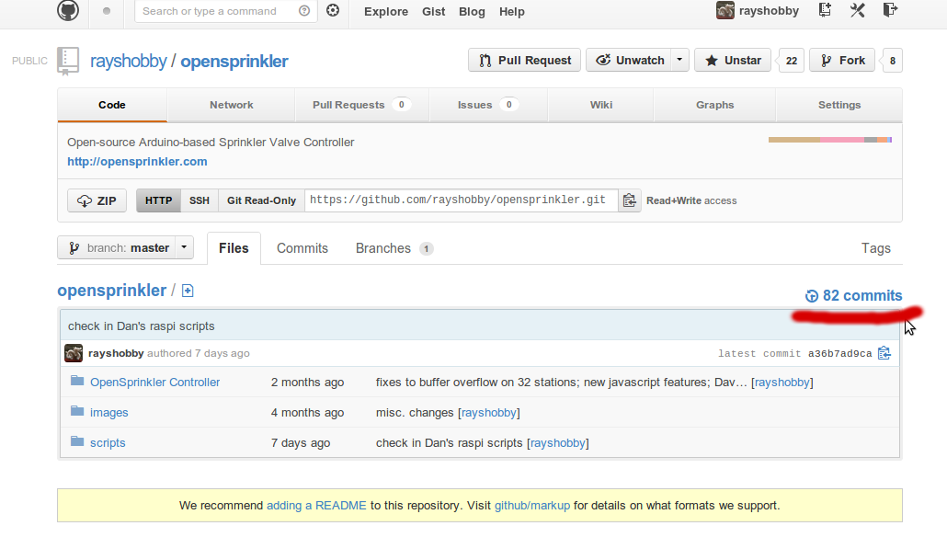
Task: Open the github/markup link
Action: pyautogui.click(x=532, y=506)
